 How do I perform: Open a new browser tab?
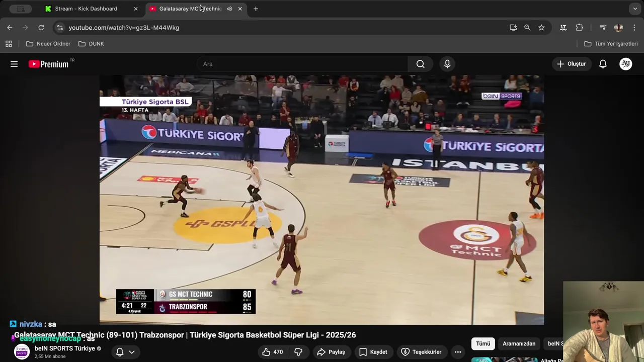(x=256, y=9)
